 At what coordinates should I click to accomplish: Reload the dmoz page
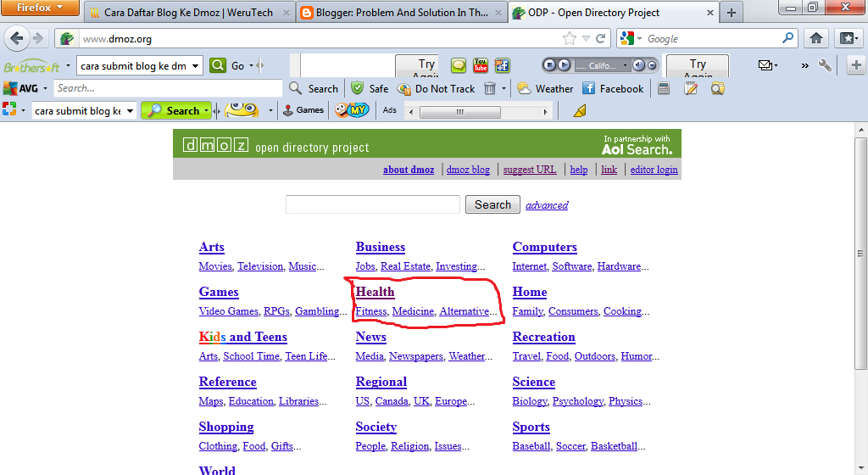(x=600, y=38)
